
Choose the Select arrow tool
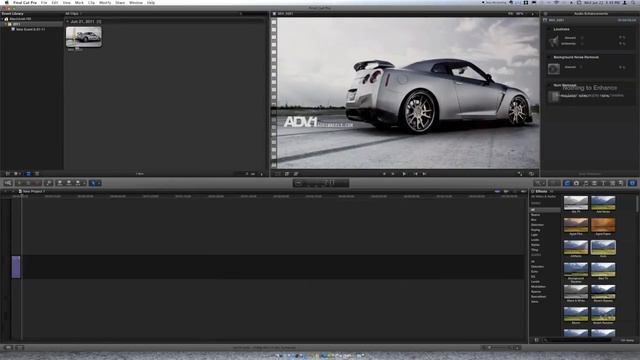pos(93,183)
